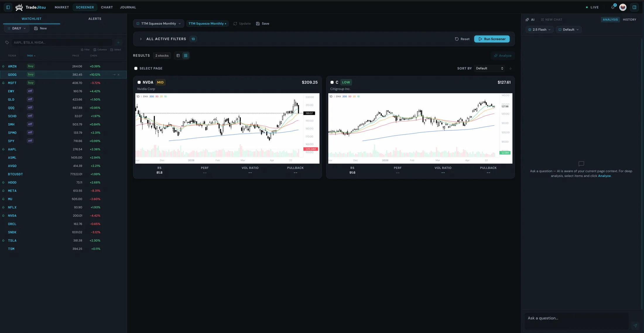Sort watchlist by PRICE column
The width and height of the screenshot is (644, 333).
click(x=76, y=56)
